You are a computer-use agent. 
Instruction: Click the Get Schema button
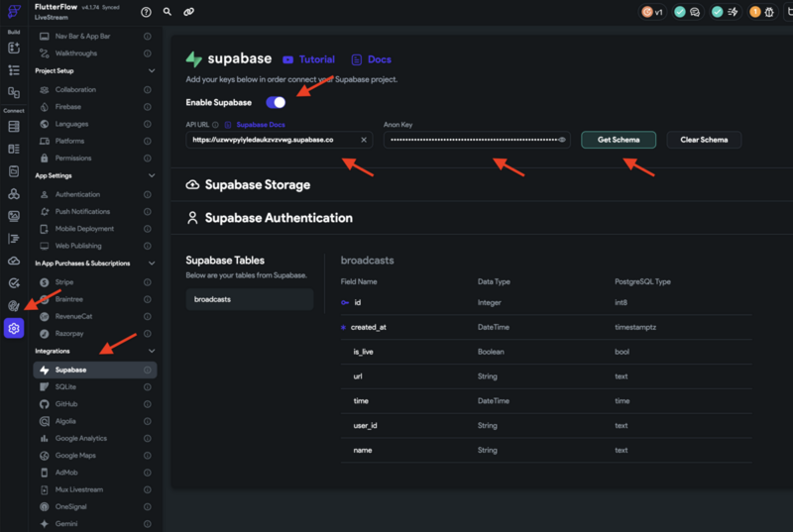(x=619, y=140)
